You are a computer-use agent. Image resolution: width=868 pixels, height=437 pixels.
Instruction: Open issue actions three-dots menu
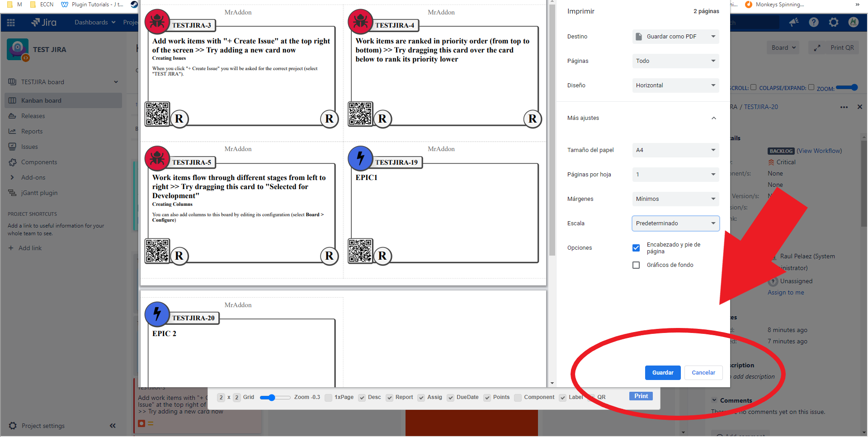point(844,107)
